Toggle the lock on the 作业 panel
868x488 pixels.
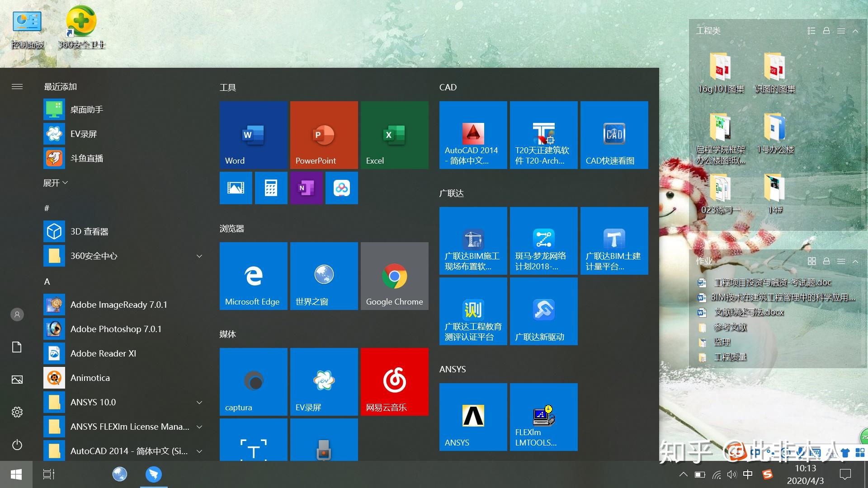(826, 261)
